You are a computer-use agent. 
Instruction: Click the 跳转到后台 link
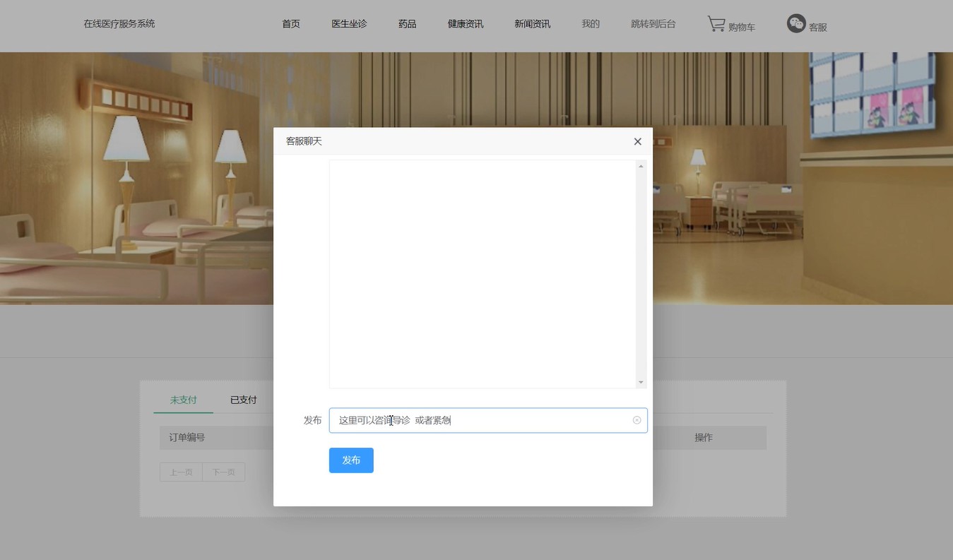pos(653,24)
